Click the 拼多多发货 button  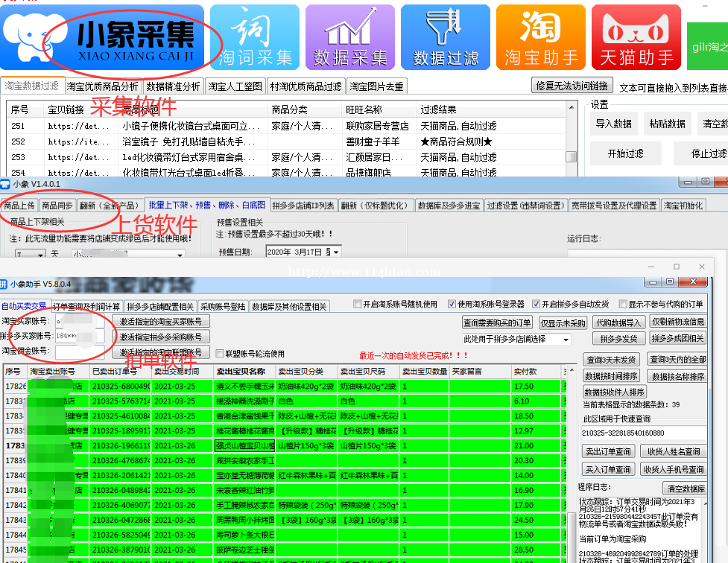(x=618, y=338)
